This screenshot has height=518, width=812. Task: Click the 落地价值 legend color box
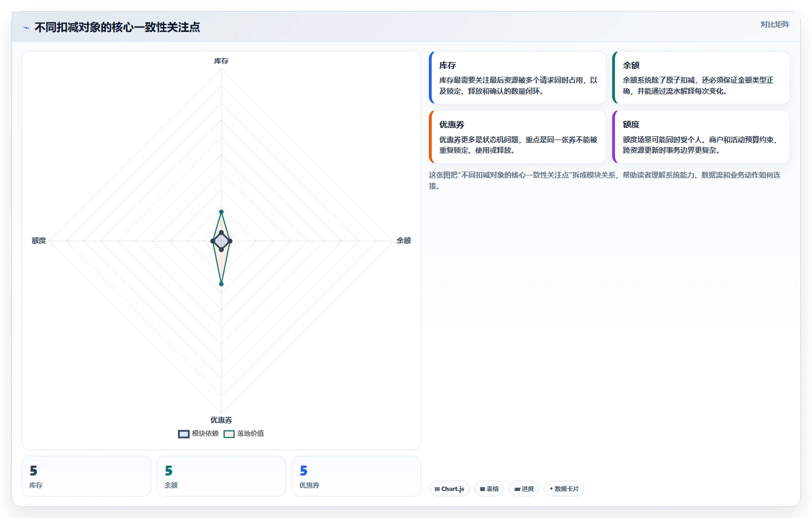tap(229, 434)
